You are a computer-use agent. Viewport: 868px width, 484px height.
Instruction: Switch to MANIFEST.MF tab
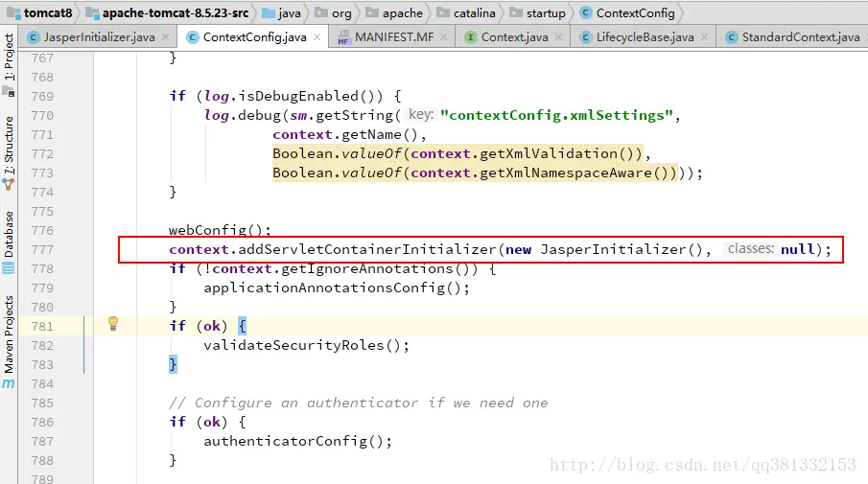[394, 37]
